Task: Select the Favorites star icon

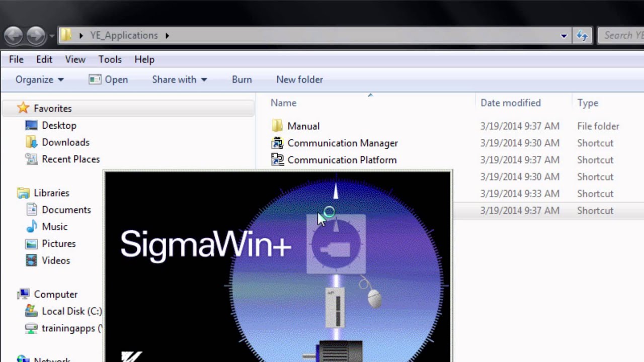Action: [x=23, y=108]
